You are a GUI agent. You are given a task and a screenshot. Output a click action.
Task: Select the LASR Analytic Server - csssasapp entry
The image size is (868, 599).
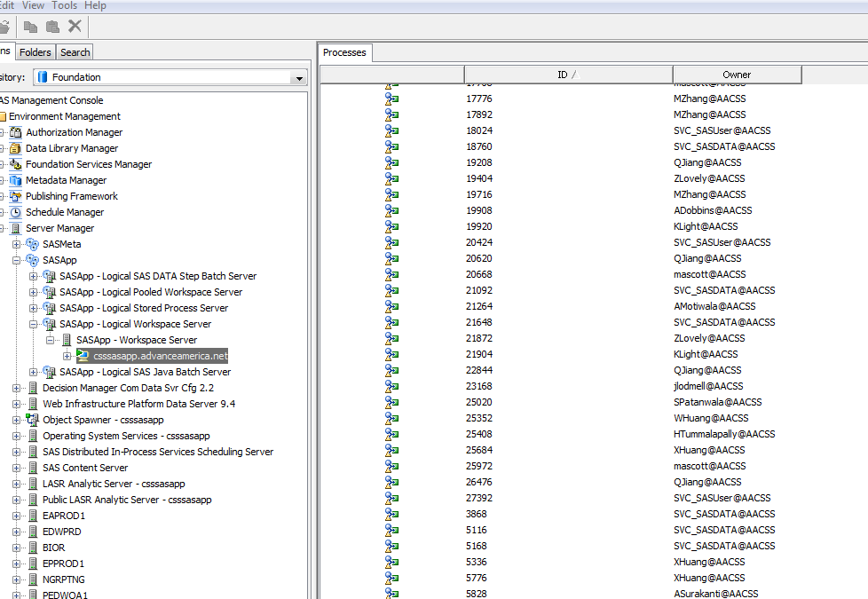pos(116,484)
